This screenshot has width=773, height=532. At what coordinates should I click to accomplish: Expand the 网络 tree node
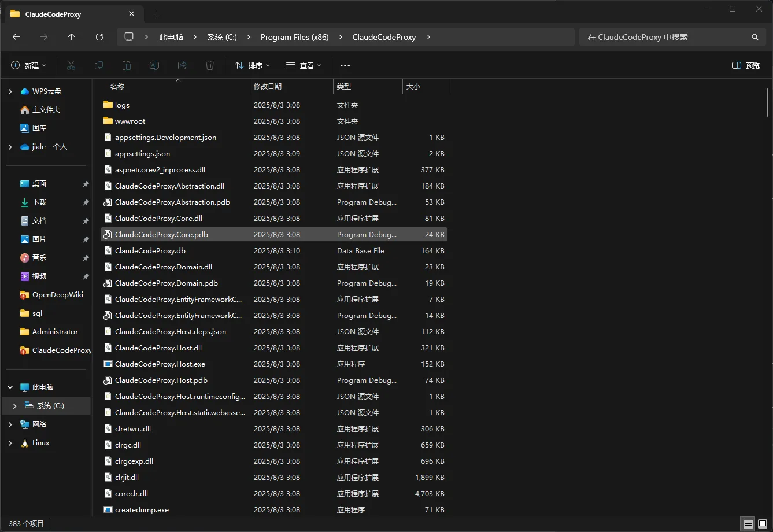click(10, 424)
